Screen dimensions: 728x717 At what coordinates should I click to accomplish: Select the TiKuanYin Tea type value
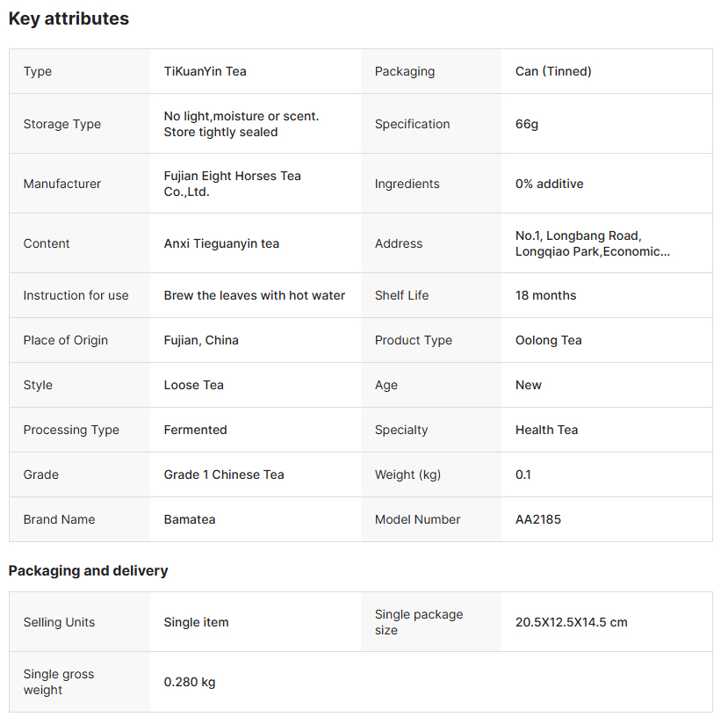pos(205,71)
